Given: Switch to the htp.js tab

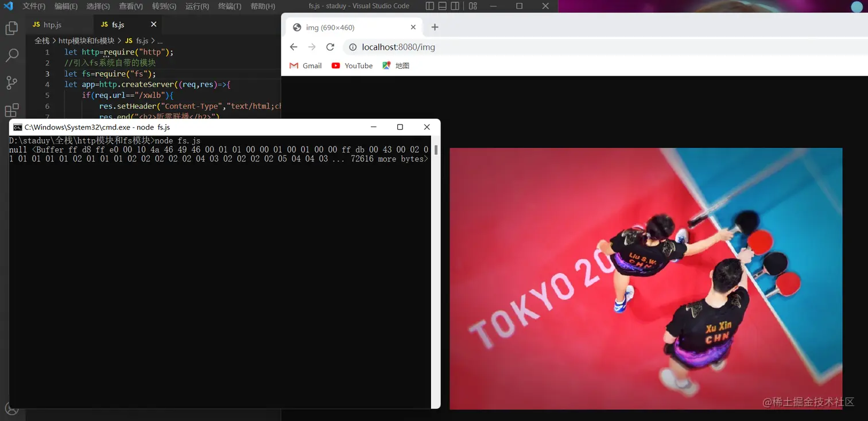Looking at the screenshot, I should point(53,25).
